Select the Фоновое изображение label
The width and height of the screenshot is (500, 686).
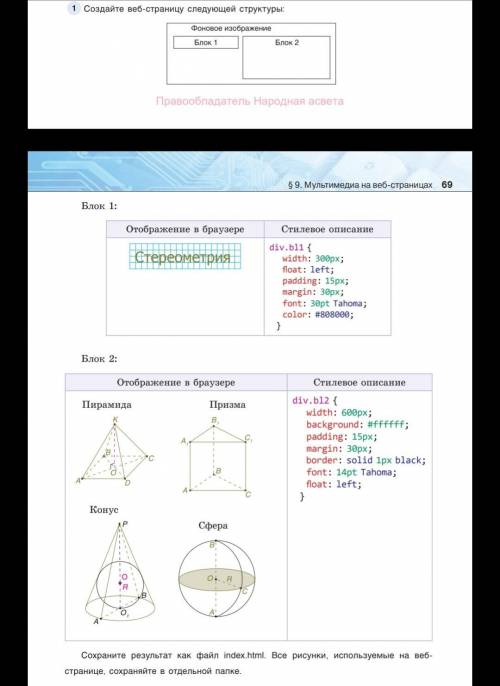[231, 28]
